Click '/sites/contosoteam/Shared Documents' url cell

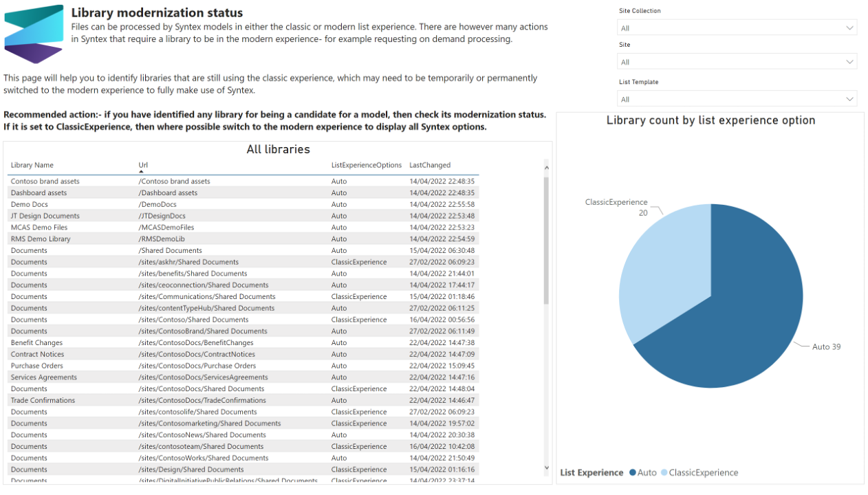click(x=201, y=446)
